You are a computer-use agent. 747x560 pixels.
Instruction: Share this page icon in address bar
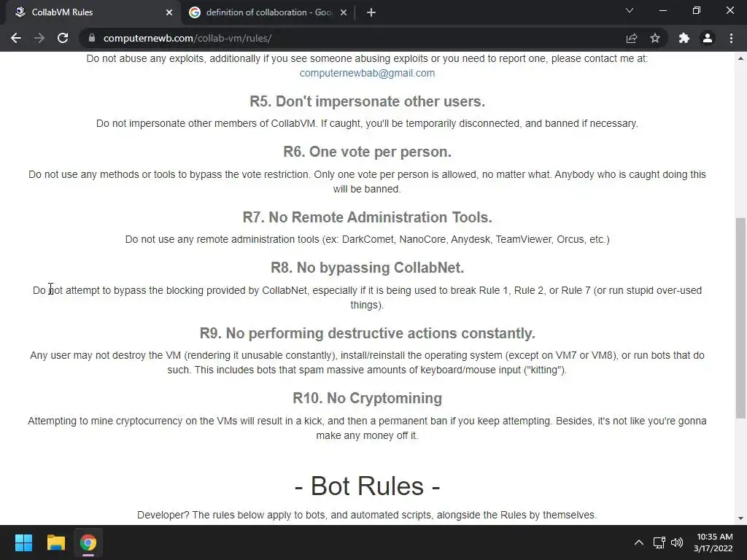coord(632,38)
